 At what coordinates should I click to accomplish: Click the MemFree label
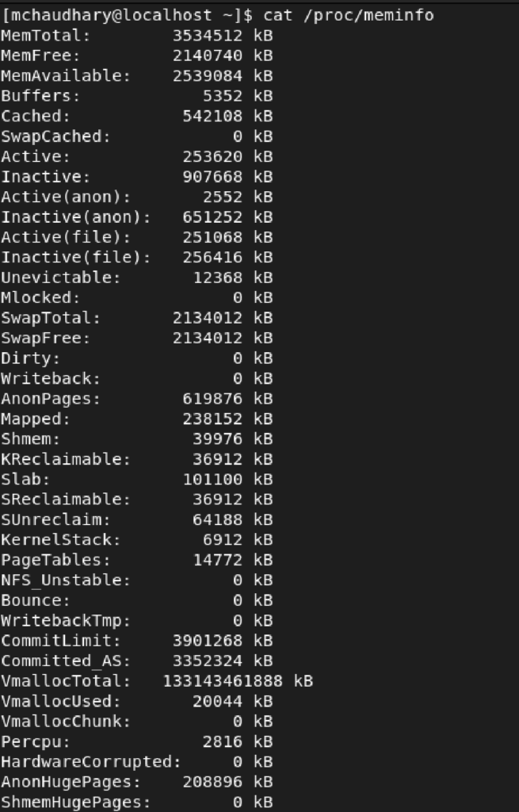40,56
